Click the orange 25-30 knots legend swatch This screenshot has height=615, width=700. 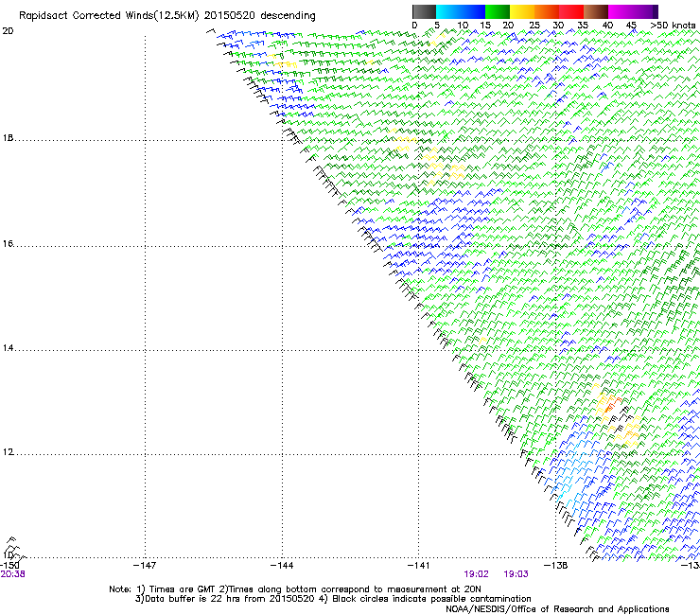click(x=547, y=11)
